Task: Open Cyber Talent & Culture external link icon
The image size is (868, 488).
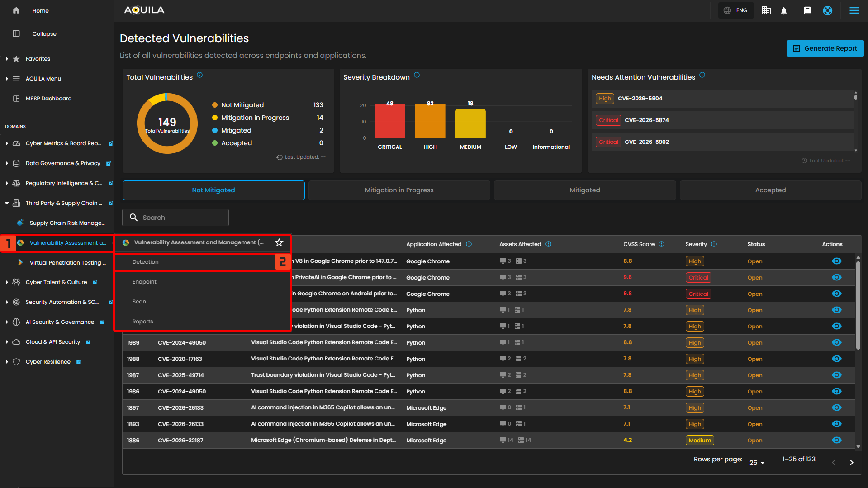Action: coord(95,282)
